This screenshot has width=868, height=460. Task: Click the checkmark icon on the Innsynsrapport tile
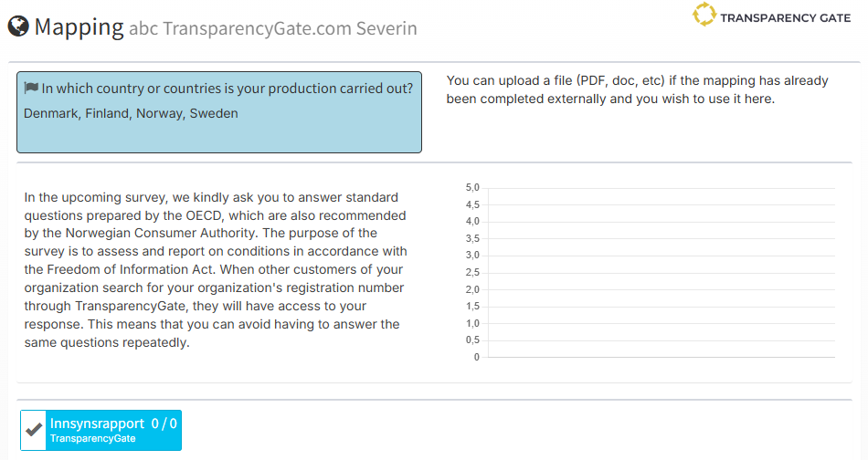(x=34, y=430)
